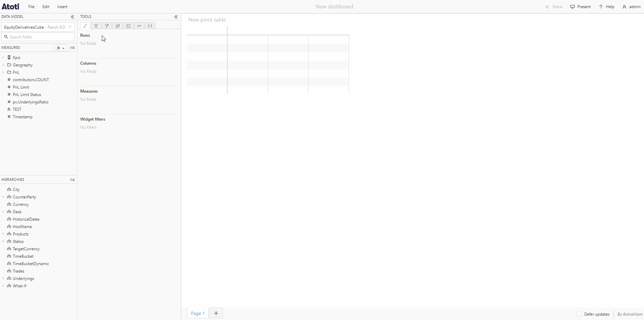This screenshot has height=320, width=644.
Task: Open the admin user icon
Action: point(624,7)
